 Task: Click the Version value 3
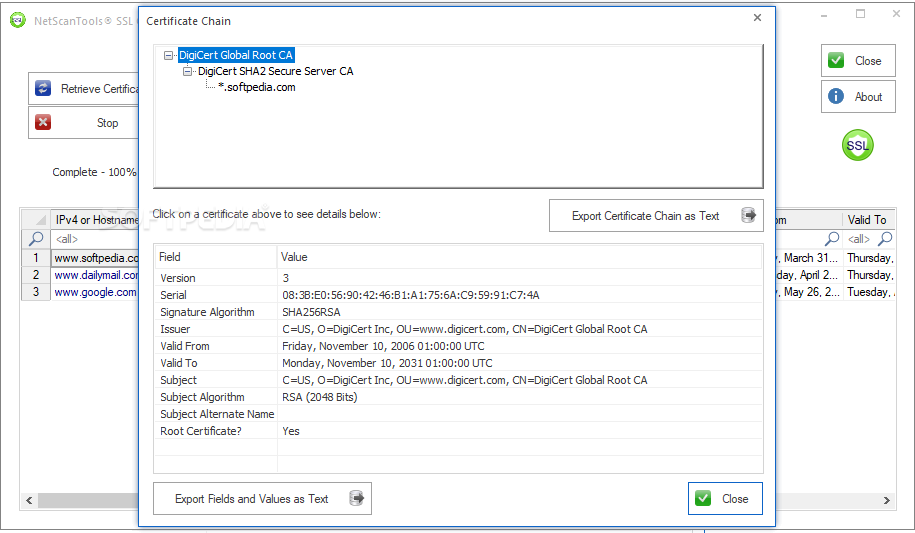[286, 278]
